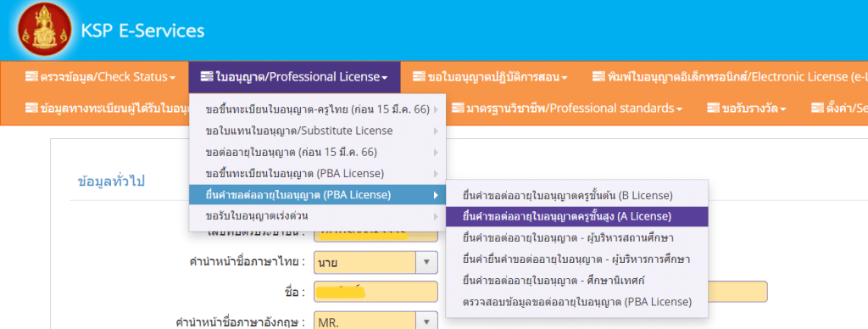Viewport: 868px width, 329px height.
Task: Expand arrow on ขอรับใบอนุญาตเร่งด่วน row
Action: point(437,216)
